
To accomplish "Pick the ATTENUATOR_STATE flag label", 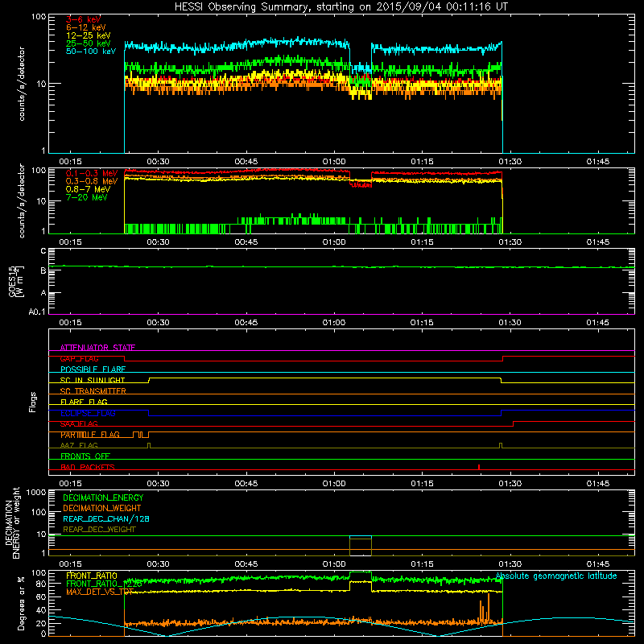I will [x=97, y=348].
